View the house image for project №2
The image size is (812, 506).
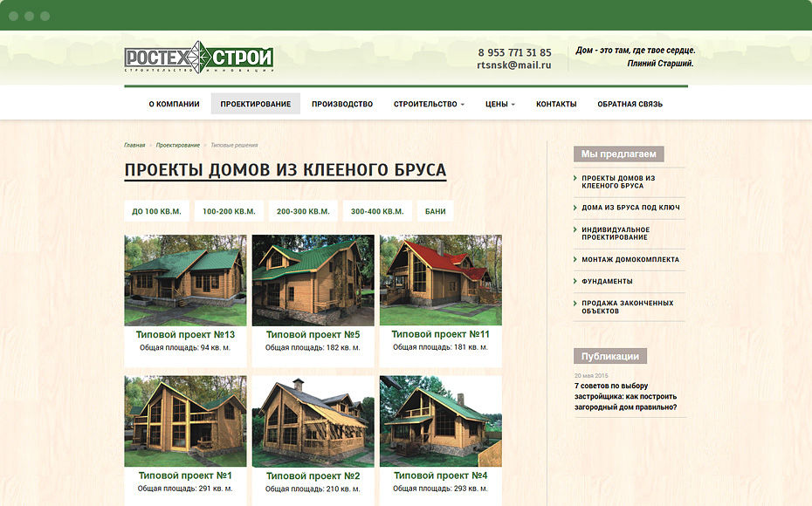point(313,421)
